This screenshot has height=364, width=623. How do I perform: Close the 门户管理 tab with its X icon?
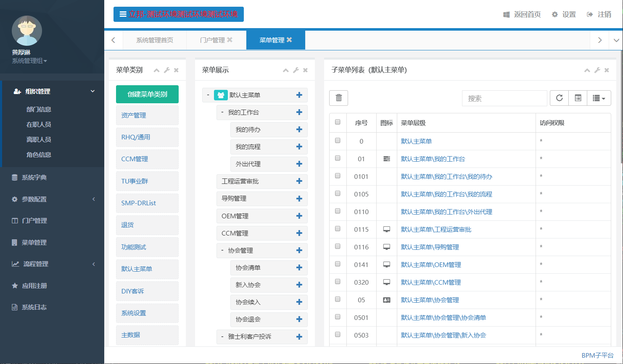pyautogui.click(x=230, y=40)
